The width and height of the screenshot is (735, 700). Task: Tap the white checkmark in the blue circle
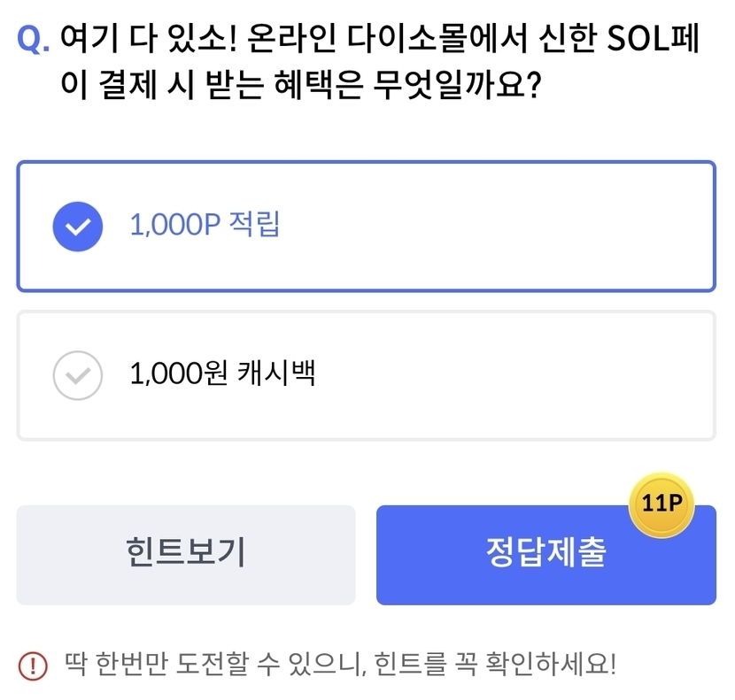(x=78, y=227)
